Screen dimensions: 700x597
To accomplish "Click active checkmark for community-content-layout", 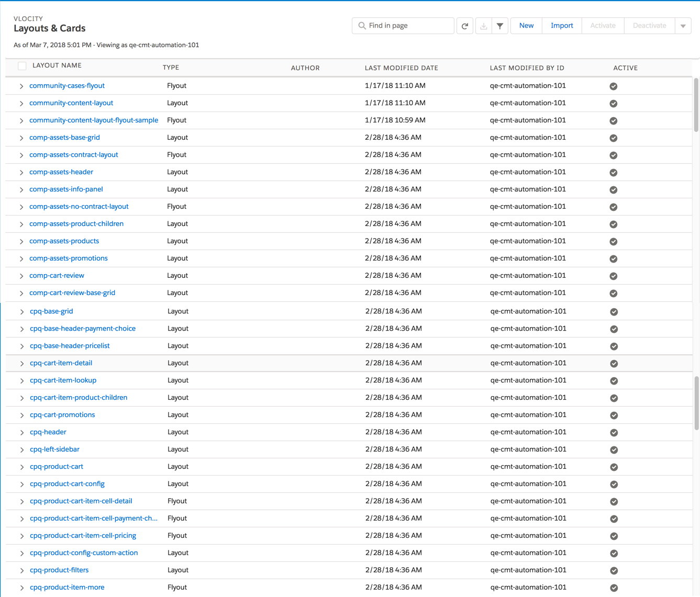I will click(613, 104).
